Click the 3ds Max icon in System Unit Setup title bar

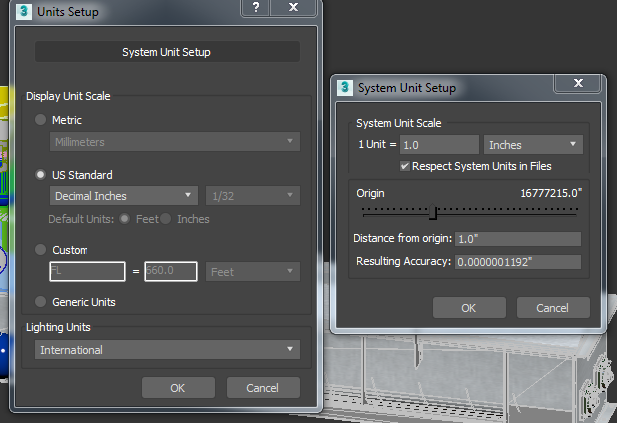pyautogui.click(x=345, y=87)
